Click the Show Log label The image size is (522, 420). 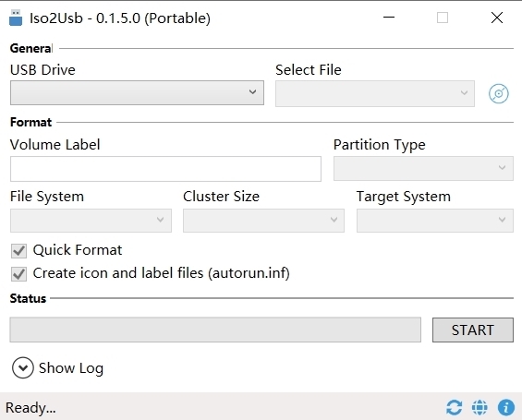(71, 368)
